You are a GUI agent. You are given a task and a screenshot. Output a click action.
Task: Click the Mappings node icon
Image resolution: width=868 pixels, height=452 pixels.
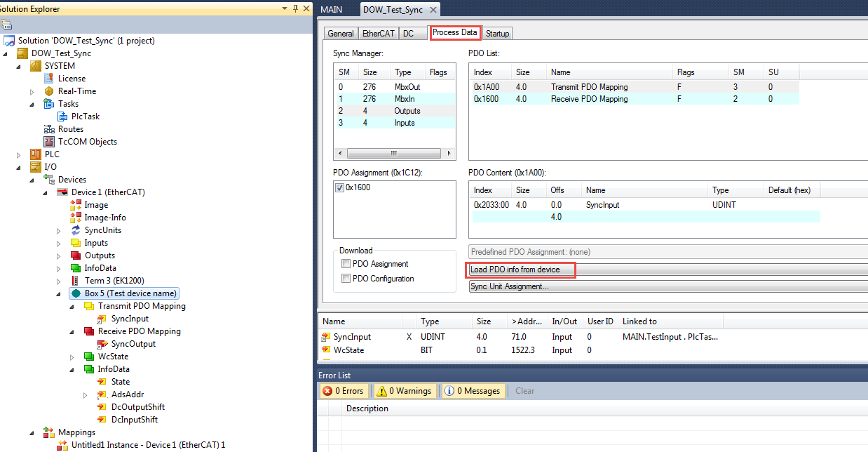coord(49,432)
